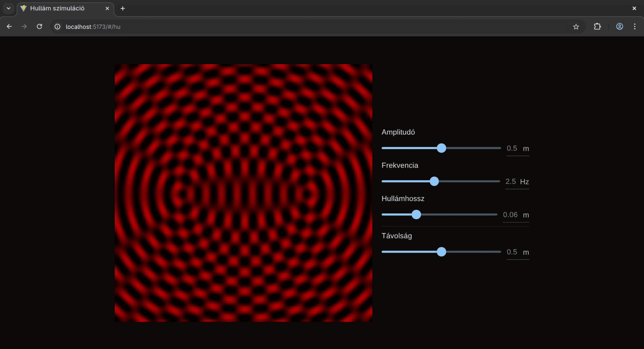Click the forward navigation arrow
The width and height of the screenshot is (644, 349).
coord(24,26)
